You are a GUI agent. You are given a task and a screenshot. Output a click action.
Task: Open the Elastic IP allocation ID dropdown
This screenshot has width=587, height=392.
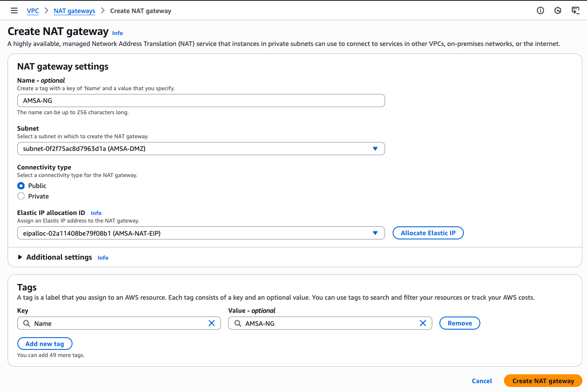201,233
